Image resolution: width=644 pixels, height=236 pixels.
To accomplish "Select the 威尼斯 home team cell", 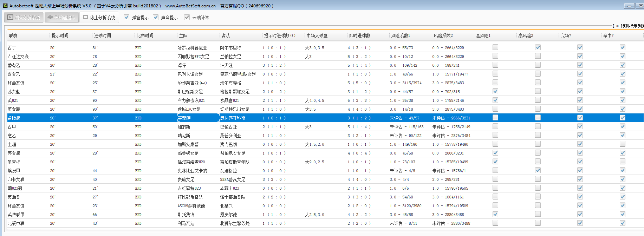I will (184, 136).
